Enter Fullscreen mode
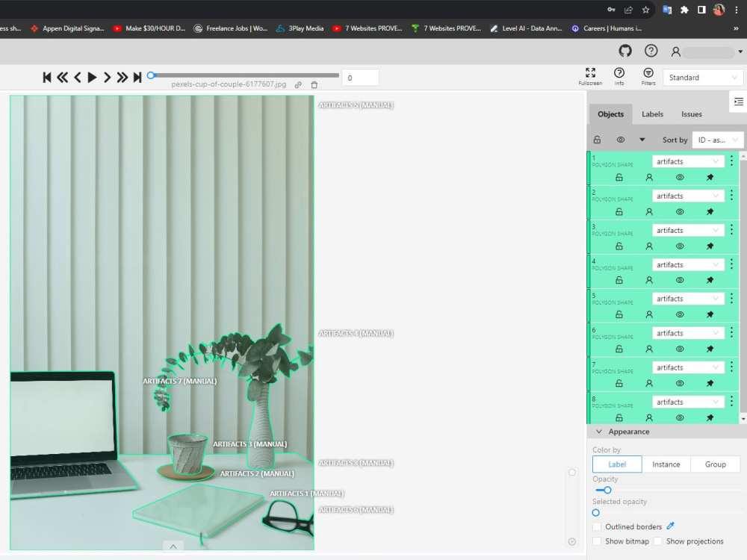This screenshot has width=747, height=560. coord(590,76)
